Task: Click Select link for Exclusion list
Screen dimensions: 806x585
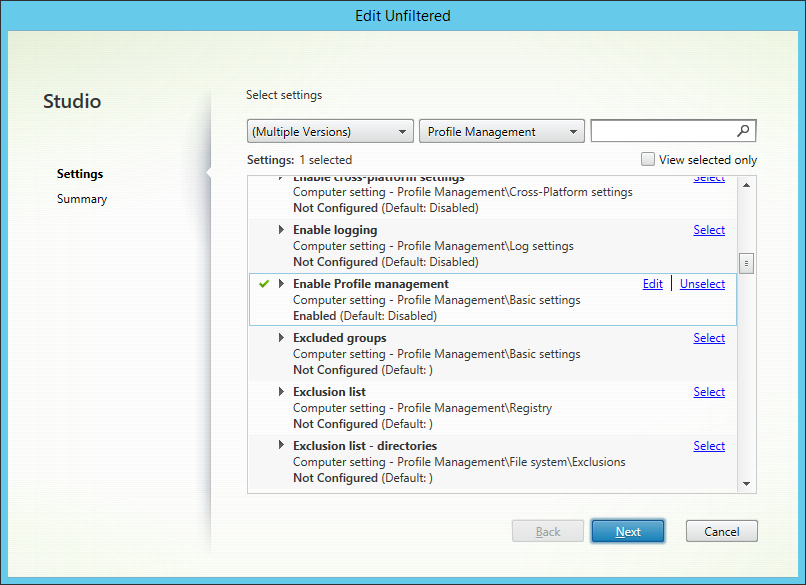Action: click(709, 392)
